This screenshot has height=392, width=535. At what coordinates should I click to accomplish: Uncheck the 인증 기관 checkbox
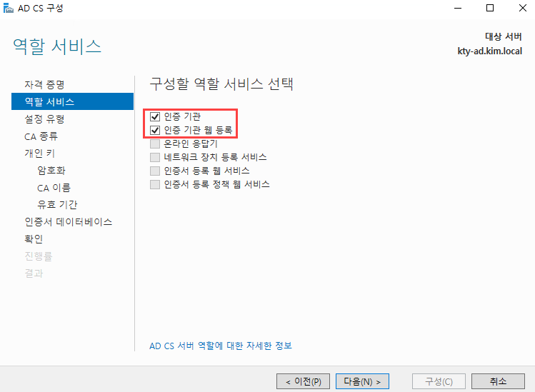[x=155, y=116]
